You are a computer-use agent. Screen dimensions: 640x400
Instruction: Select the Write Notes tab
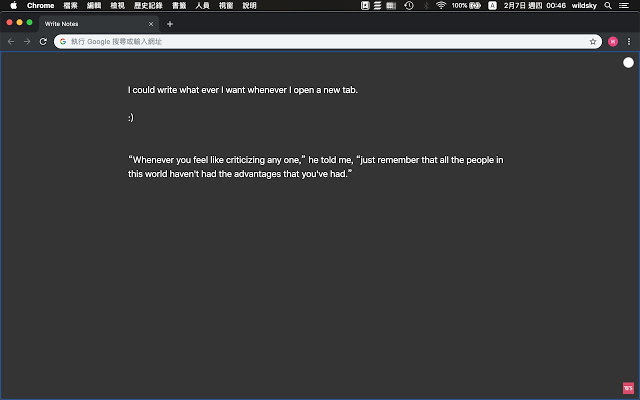point(90,24)
